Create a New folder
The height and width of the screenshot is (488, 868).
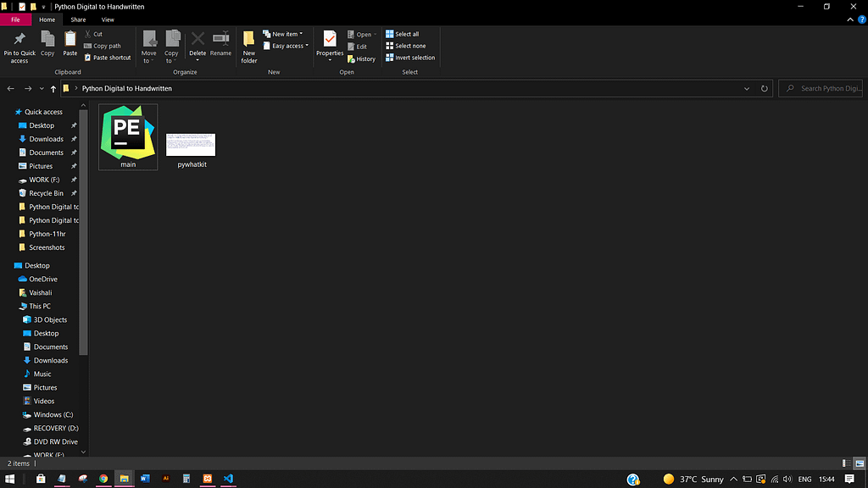(x=248, y=46)
